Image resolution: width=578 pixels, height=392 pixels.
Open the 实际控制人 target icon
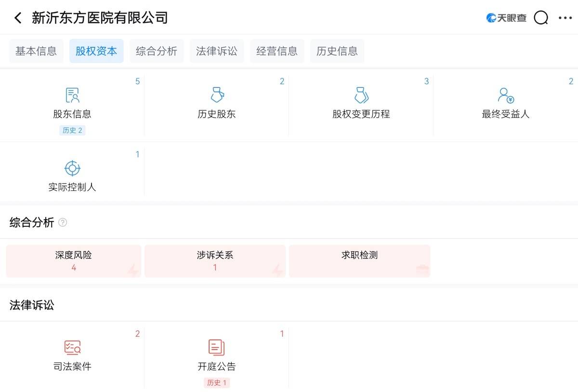click(x=72, y=168)
